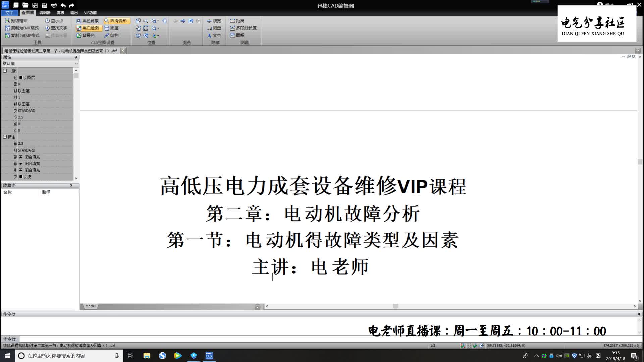Activate the pan hand tool

pos(165,21)
